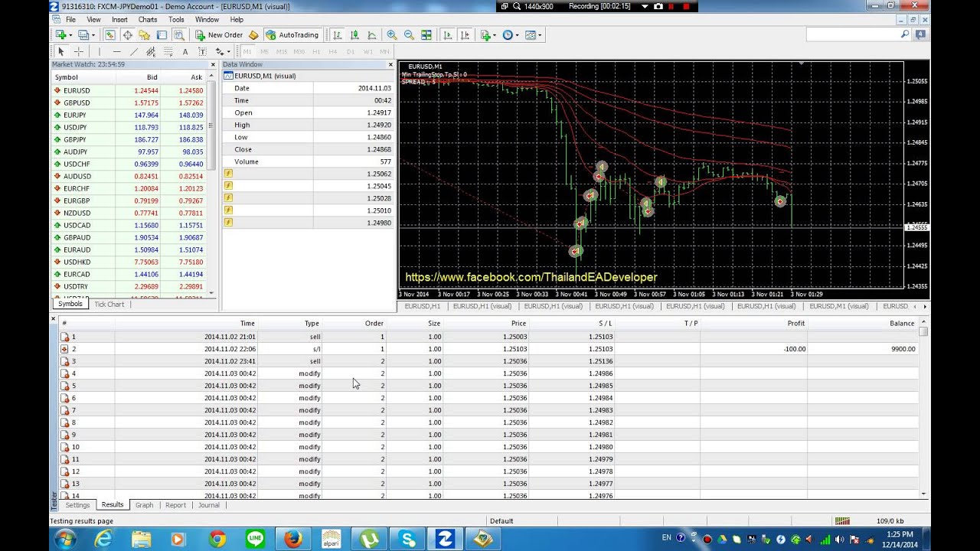Open Google Chrome from the taskbar
Image resolution: width=980 pixels, height=551 pixels.
[x=217, y=539]
